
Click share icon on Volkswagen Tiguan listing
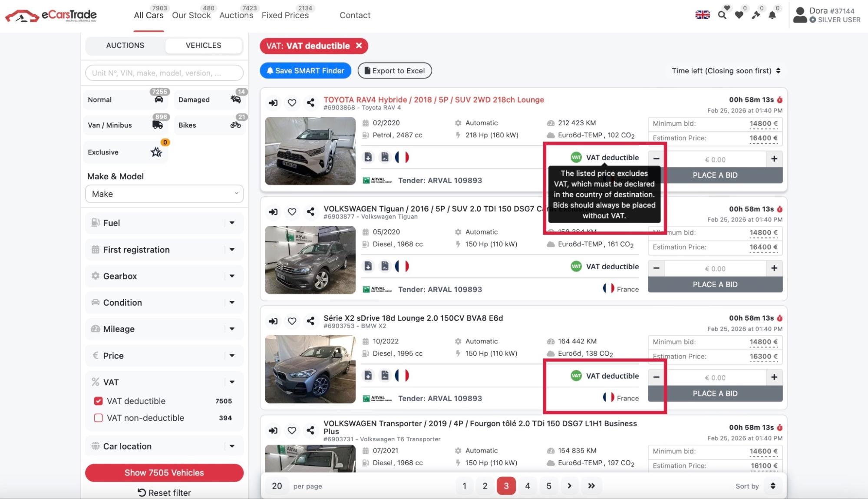point(310,212)
